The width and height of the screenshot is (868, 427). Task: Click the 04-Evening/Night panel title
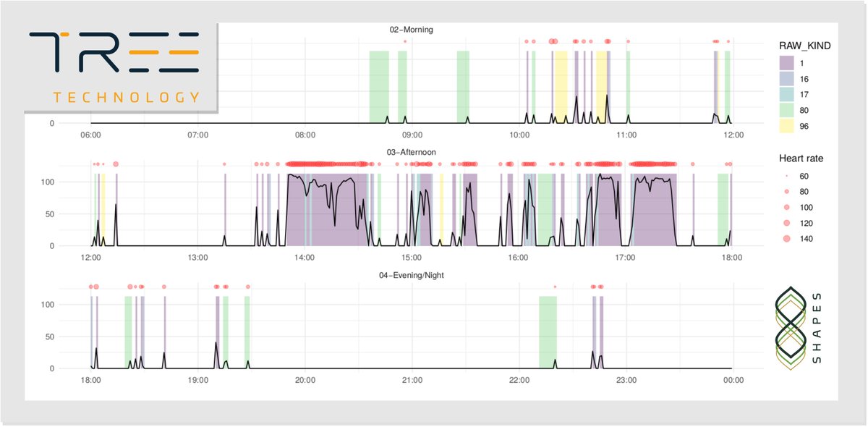[x=412, y=276]
